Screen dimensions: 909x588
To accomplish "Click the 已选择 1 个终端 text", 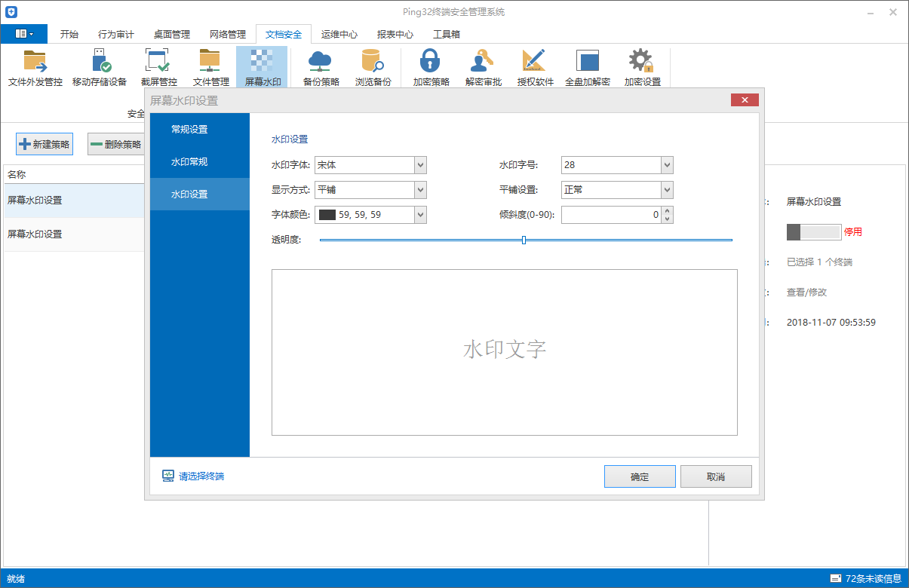I will tap(820, 262).
